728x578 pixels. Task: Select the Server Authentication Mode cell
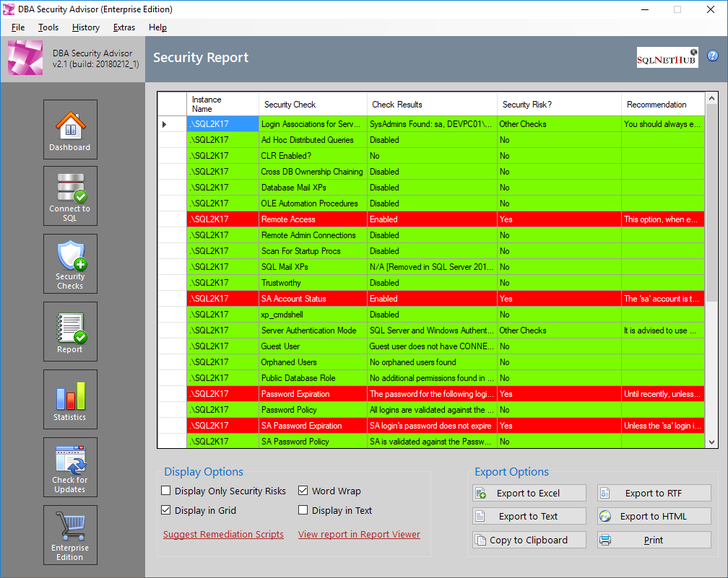point(313,330)
